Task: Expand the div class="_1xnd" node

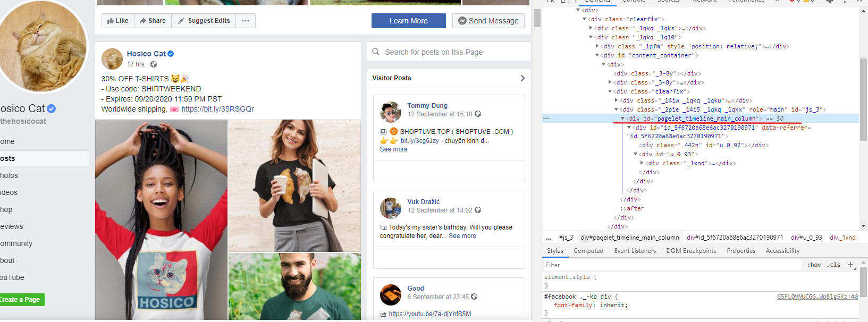Action: 642,163
